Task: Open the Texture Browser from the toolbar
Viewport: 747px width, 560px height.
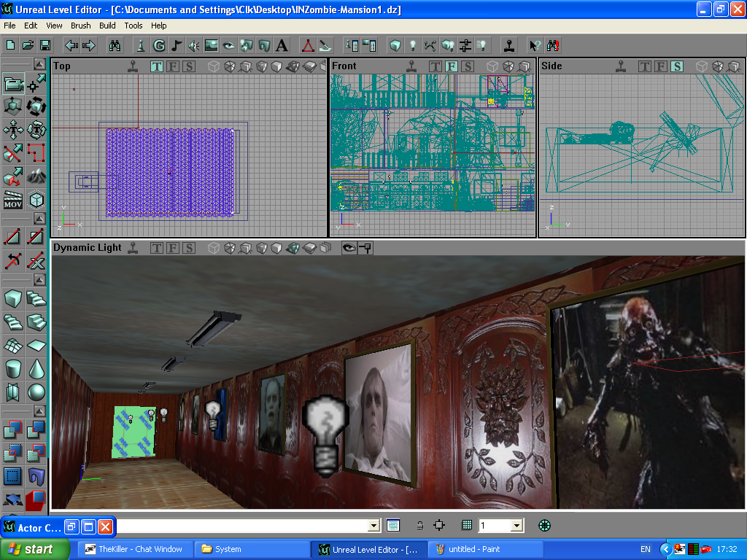Action: (x=212, y=45)
